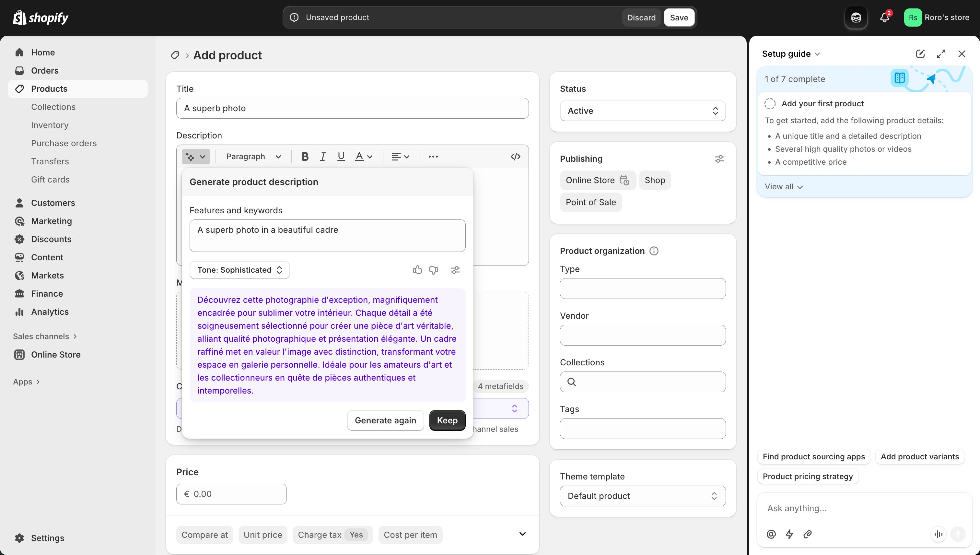Attach a file in the Sidekick chat
Viewport: 980px width, 555px height.
coord(807,534)
